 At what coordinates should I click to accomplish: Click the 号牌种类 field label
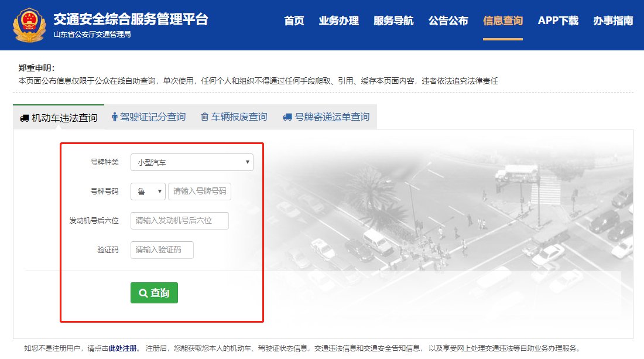click(x=104, y=162)
